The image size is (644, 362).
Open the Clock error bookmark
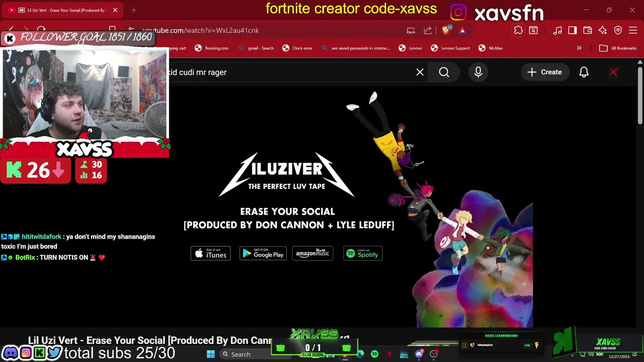(x=297, y=48)
